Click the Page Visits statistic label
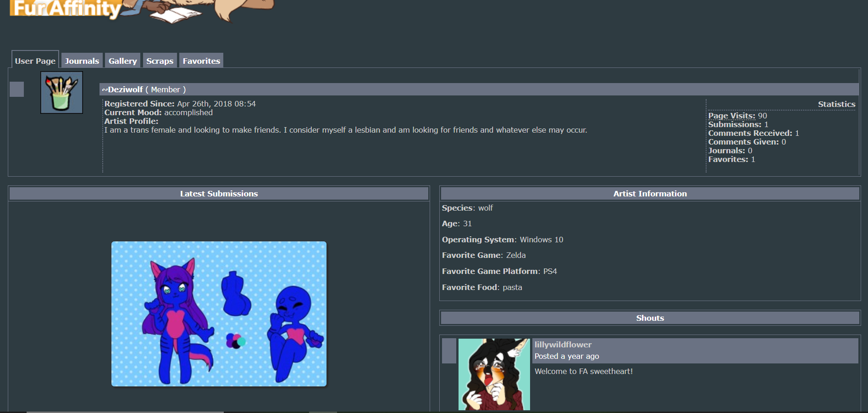This screenshot has height=413, width=868. click(731, 116)
